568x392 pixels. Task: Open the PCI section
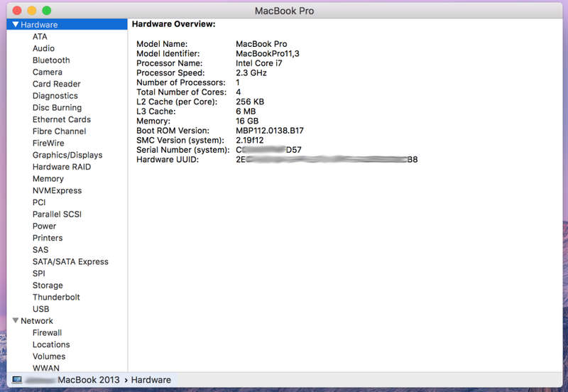coord(39,202)
